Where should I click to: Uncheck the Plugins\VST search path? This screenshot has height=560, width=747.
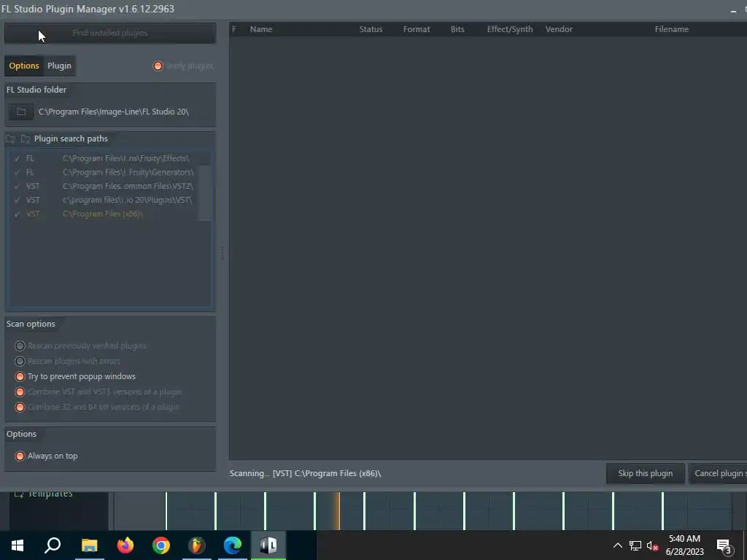click(18, 200)
